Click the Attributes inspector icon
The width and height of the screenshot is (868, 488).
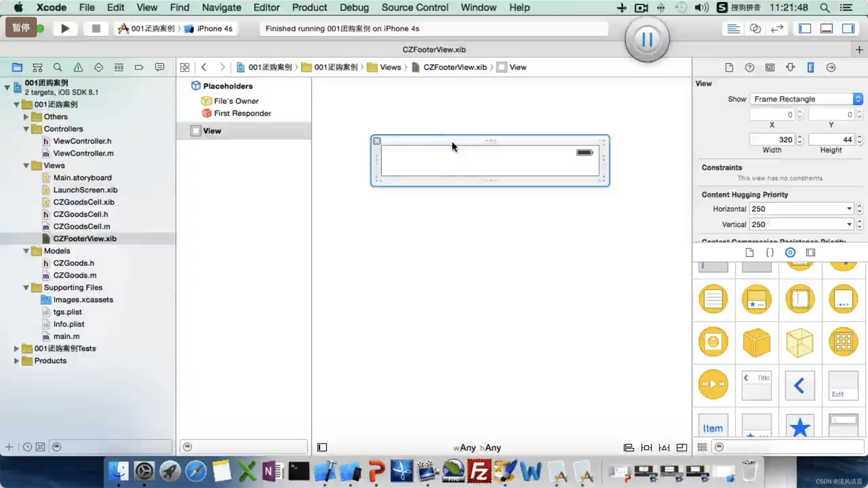coord(790,67)
